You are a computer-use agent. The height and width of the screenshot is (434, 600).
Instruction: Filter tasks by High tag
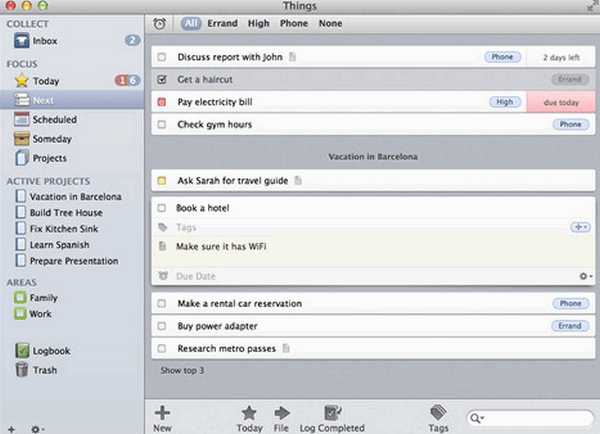259,23
